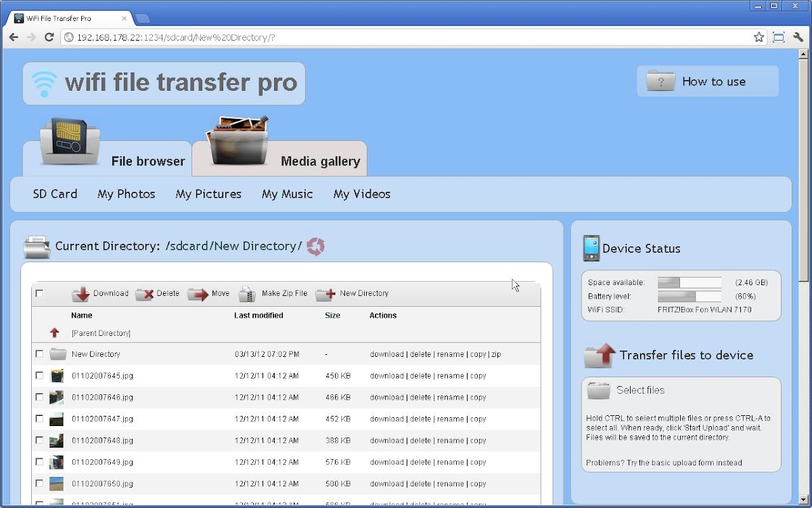Click rename link for 01102007646.jpg
The image size is (812, 508).
coord(450,398)
